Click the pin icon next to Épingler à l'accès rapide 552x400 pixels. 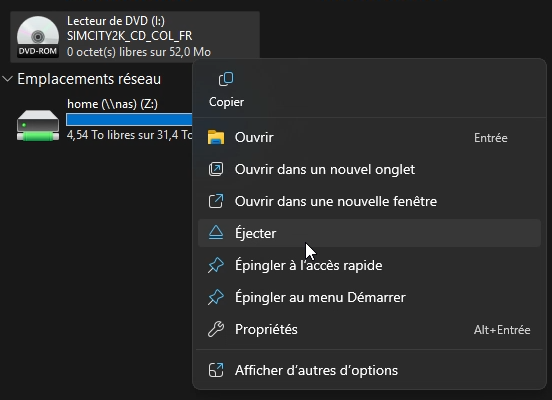coord(216,265)
